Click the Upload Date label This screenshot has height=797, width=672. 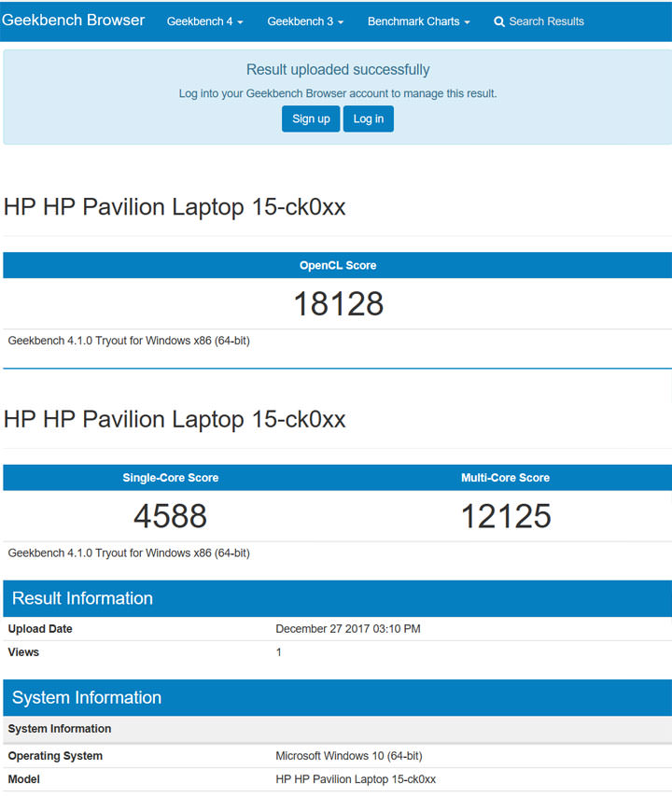tap(40, 629)
